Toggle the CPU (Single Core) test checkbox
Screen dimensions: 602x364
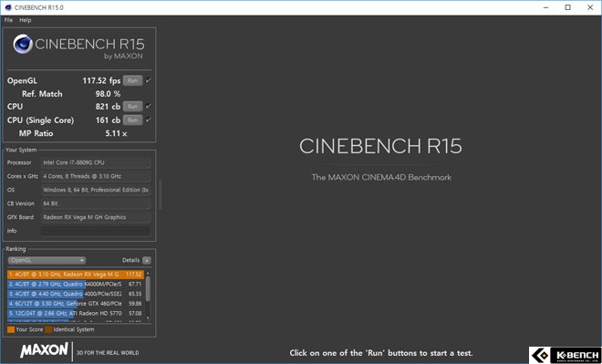tap(148, 120)
